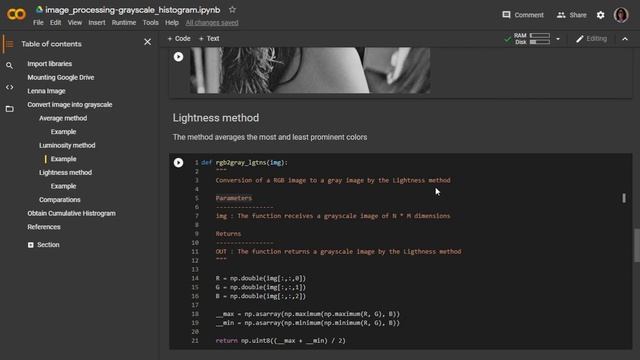Go to Comparations section
The image size is (640, 360).
(x=60, y=200)
